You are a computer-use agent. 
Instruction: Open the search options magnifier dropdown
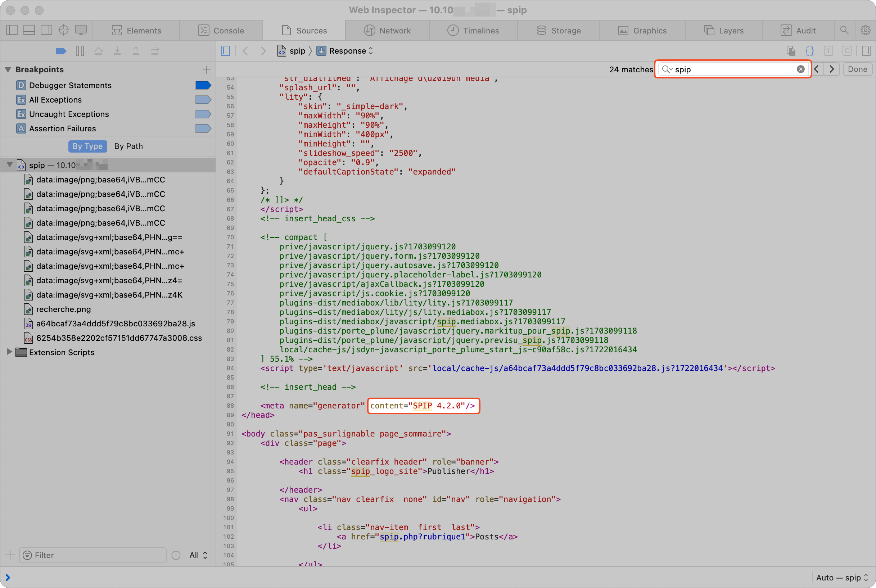coord(667,69)
